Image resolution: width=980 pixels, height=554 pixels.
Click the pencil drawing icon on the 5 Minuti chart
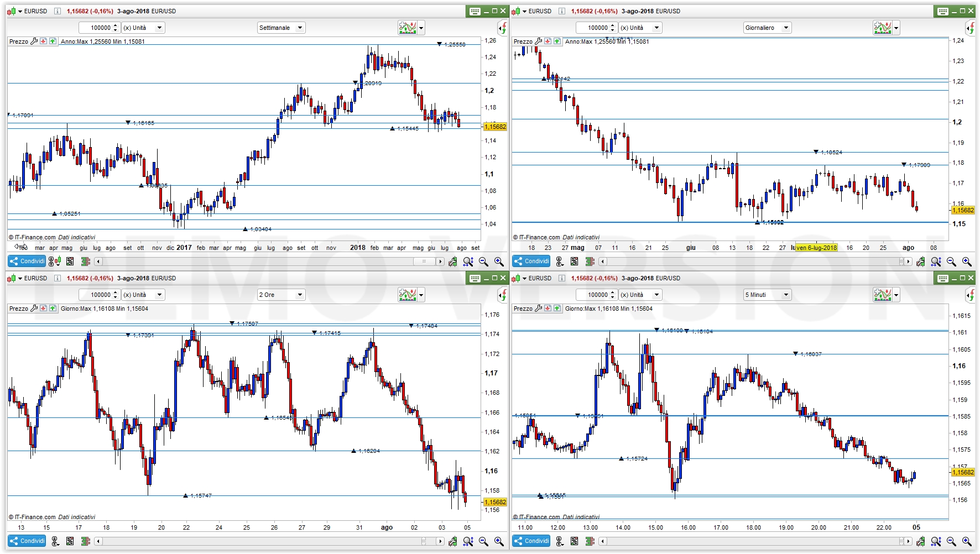921,541
